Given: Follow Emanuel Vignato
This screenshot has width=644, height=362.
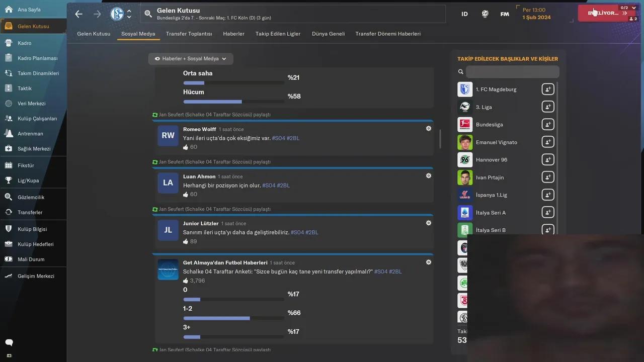Looking at the screenshot, I should point(548,142).
